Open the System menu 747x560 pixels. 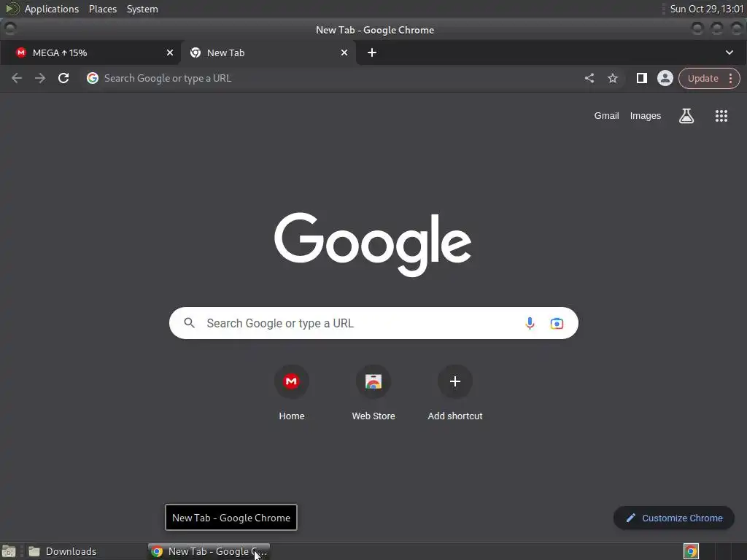pos(142,9)
